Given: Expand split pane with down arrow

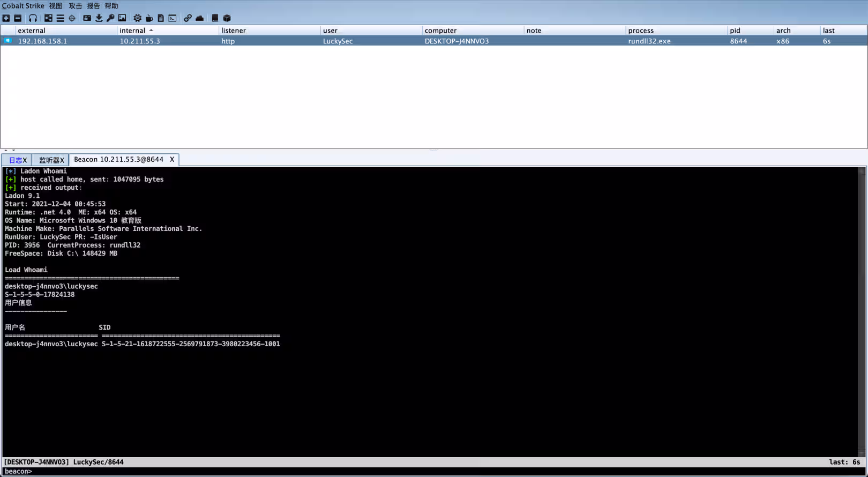Looking at the screenshot, I should pos(13,151).
